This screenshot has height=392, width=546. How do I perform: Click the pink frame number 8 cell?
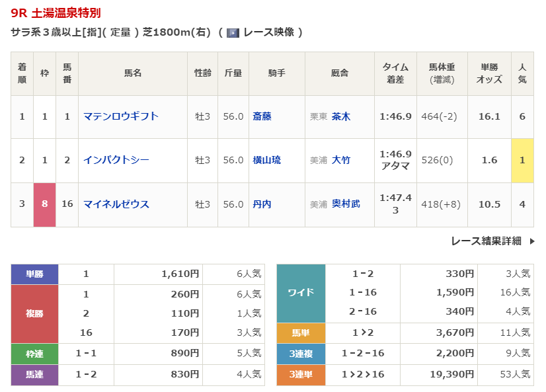[45, 204]
